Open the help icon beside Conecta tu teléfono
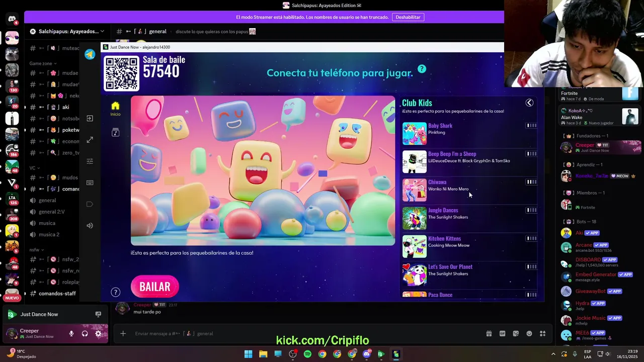Viewport: 644px width, 362px height. pyautogui.click(x=422, y=69)
